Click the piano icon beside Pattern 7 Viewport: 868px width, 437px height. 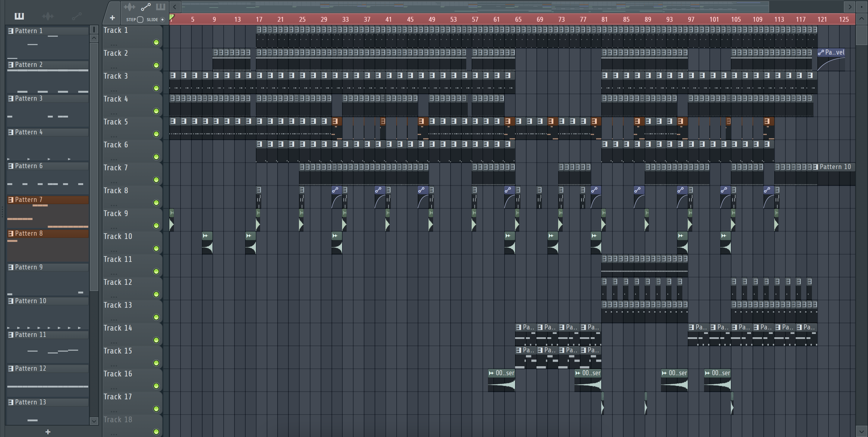tap(11, 200)
